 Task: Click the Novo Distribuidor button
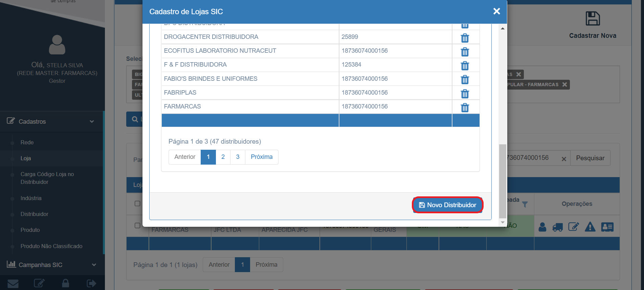click(447, 205)
